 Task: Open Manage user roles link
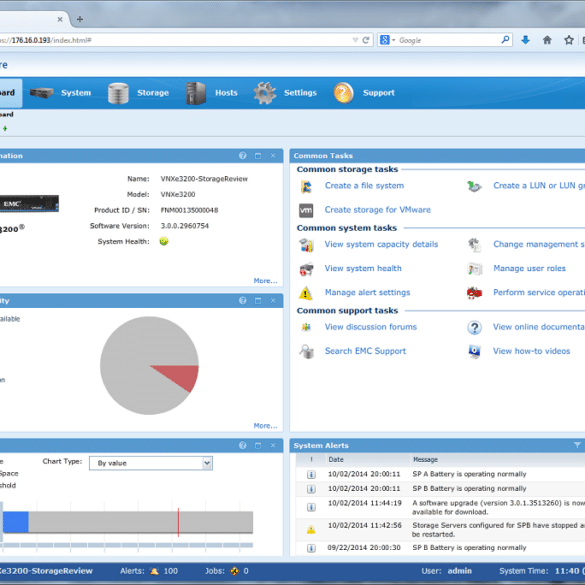[x=529, y=268]
